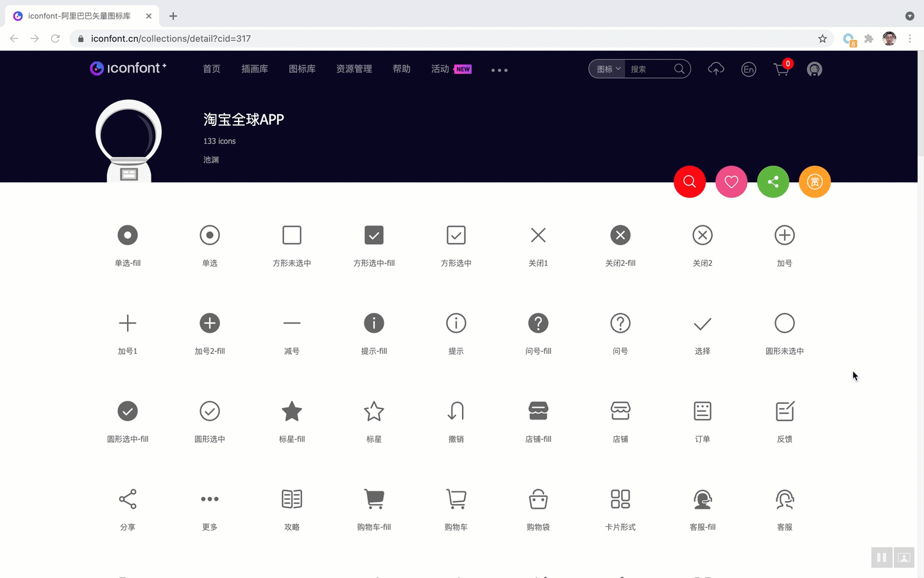Click the iconfont logo
This screenshot has height=578, width=924.
(x=128, y=68)
